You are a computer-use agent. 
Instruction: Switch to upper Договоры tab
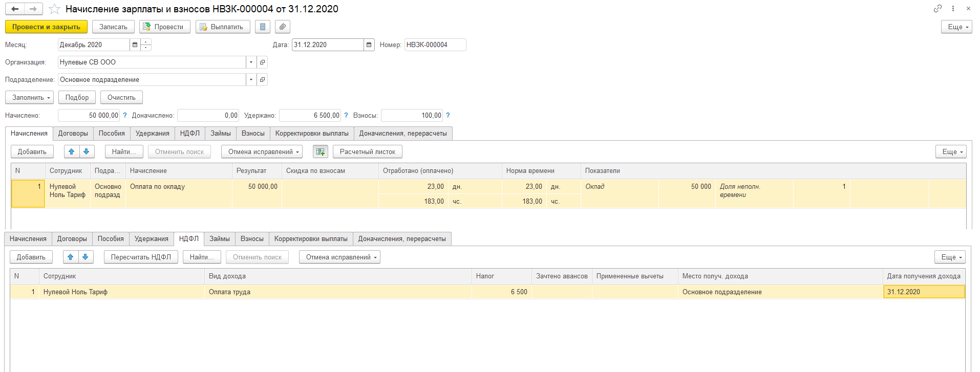[73, 134]
